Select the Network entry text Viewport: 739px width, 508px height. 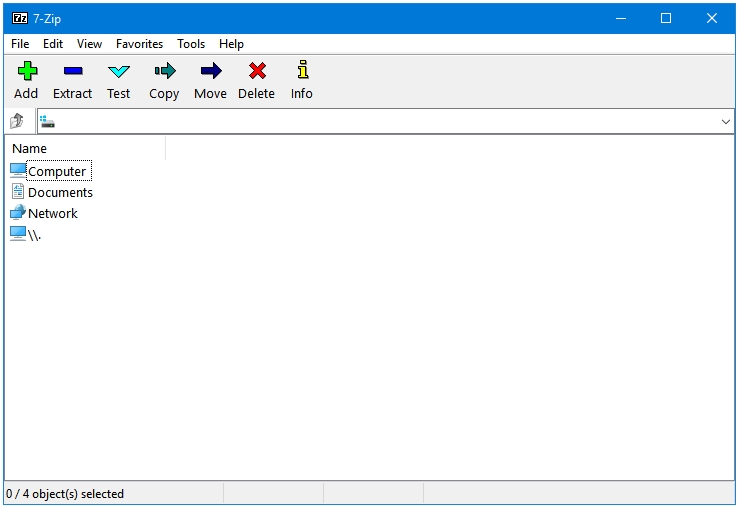click(x=53, y=213)
